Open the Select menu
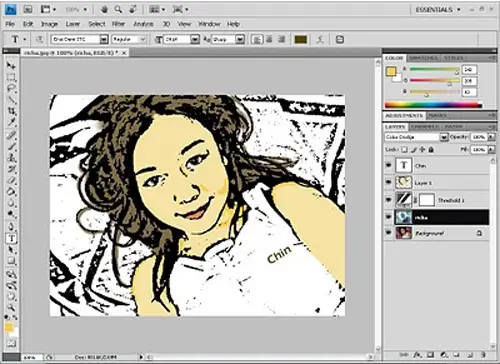500x364 pixels. 97,24
